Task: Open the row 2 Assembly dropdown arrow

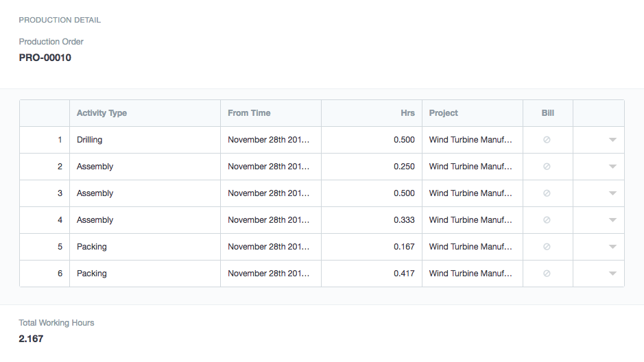Action: point(612,167)
